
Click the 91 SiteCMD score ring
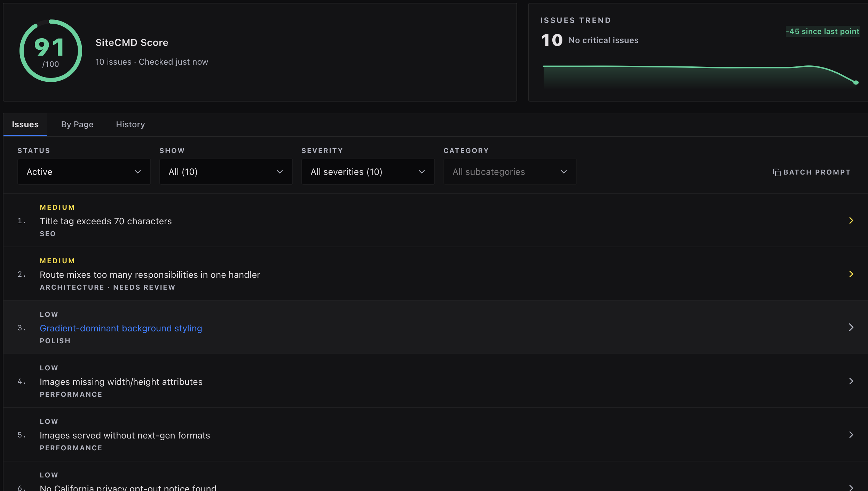tap(51, 51)
